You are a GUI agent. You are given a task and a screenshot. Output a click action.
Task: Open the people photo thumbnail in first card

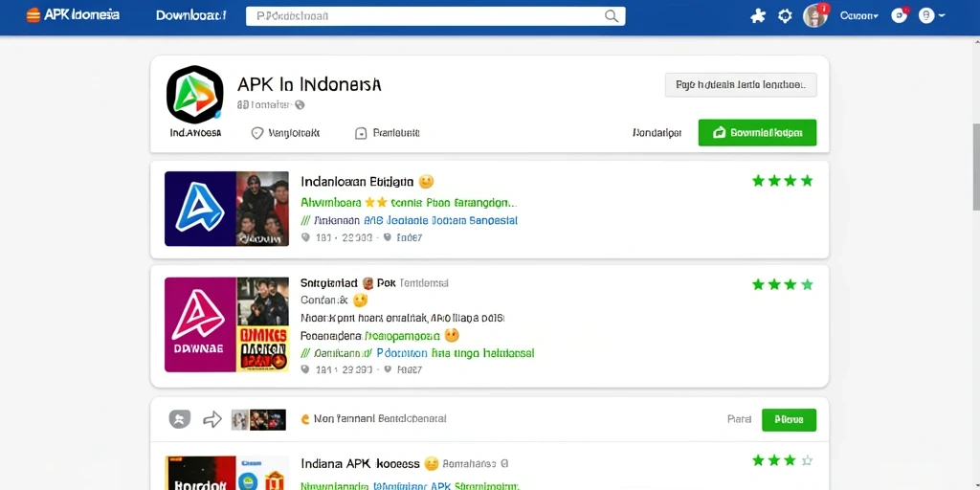point(262,209)
